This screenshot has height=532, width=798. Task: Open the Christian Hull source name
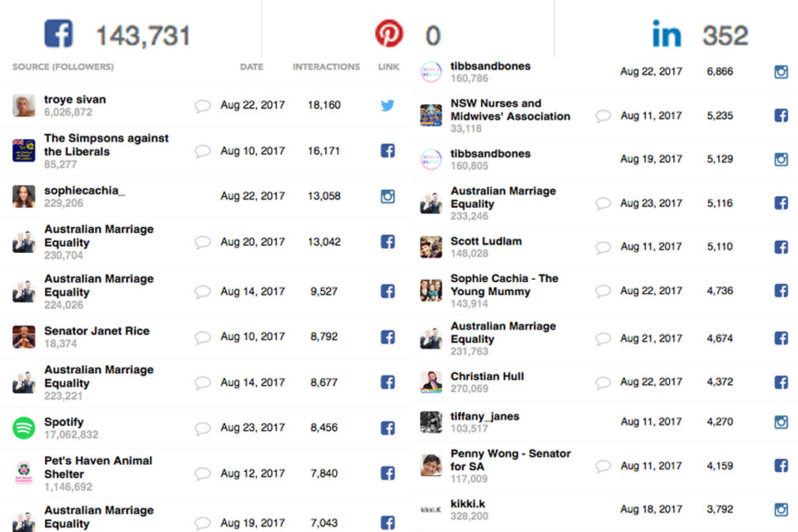coord(487,376)
